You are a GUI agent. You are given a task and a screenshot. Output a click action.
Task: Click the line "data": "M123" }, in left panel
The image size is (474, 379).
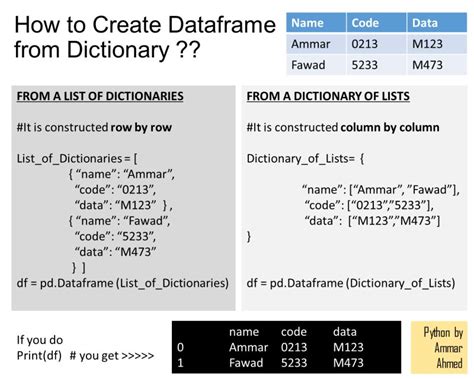[x=123, y=205]
